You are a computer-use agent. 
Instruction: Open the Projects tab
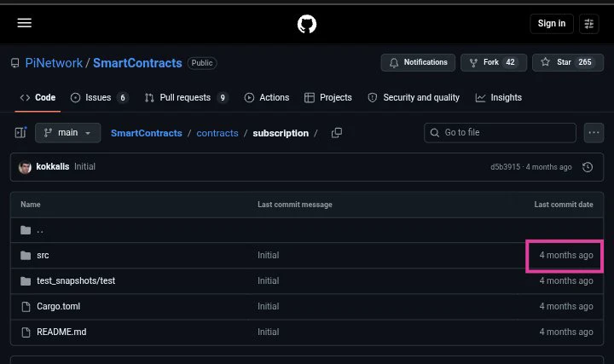(328, 97)
